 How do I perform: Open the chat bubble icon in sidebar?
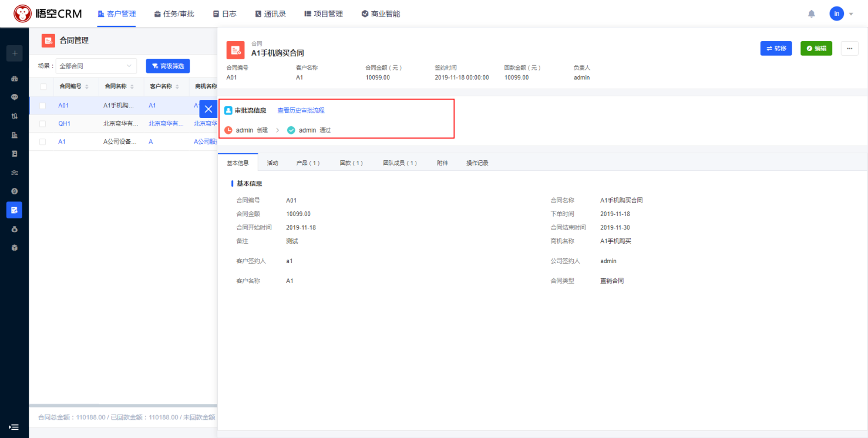click(x=14, y=97)
